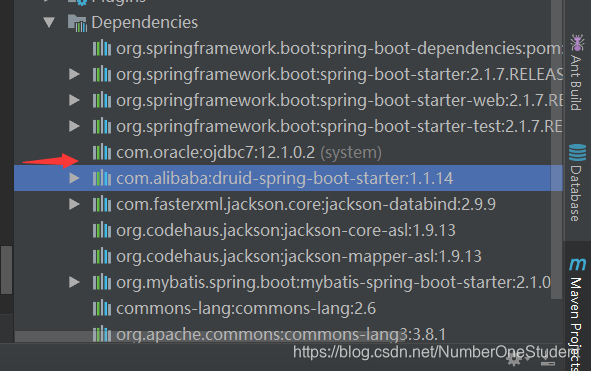
Task: Select commons-lang:commons-lang:2.6 dependency
Action: [246, 309]
